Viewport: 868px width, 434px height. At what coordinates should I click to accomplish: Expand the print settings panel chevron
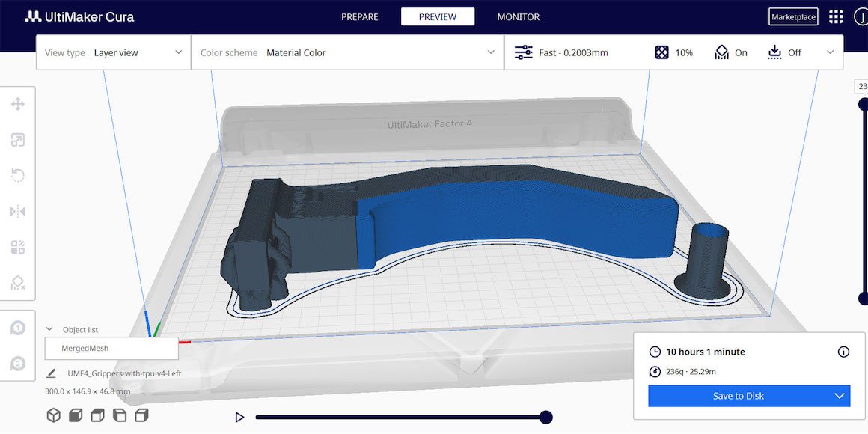pos(830,52)
